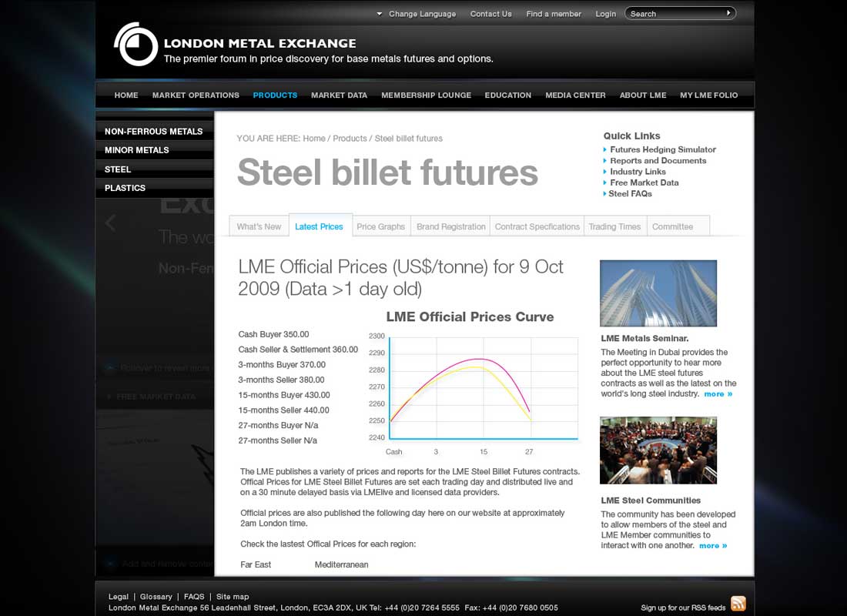Click the '27-months Buyer N/a' row
Screen dimensions: 847x616
click(x=278, y=425)
